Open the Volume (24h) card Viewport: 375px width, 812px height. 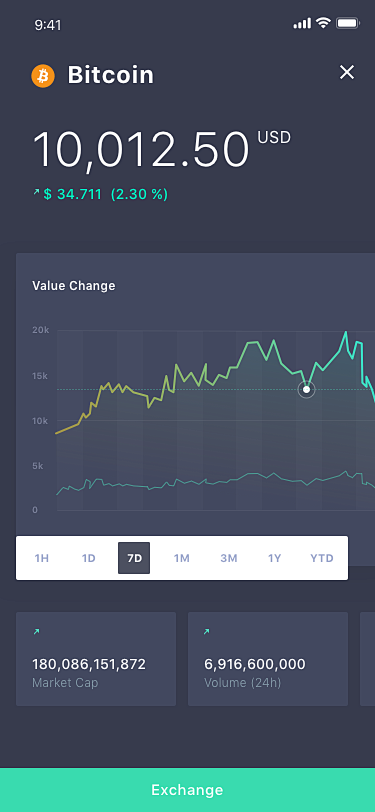(268, 659)
